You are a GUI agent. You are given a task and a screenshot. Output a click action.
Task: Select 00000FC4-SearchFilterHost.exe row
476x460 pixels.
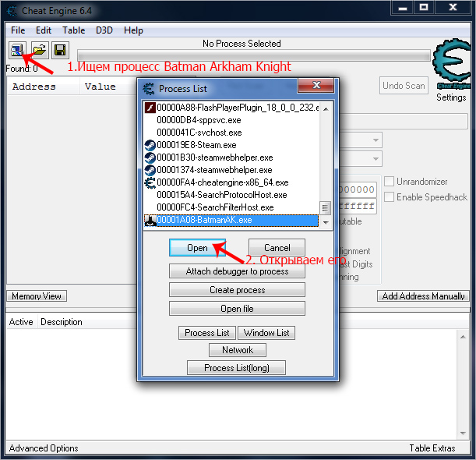point(231,207)
